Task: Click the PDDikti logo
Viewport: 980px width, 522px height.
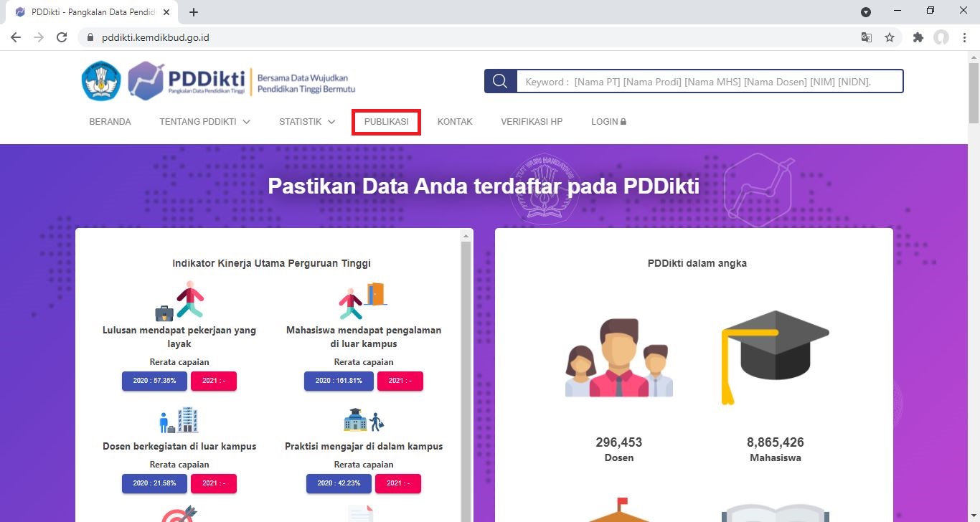Action: pos(187,80)
